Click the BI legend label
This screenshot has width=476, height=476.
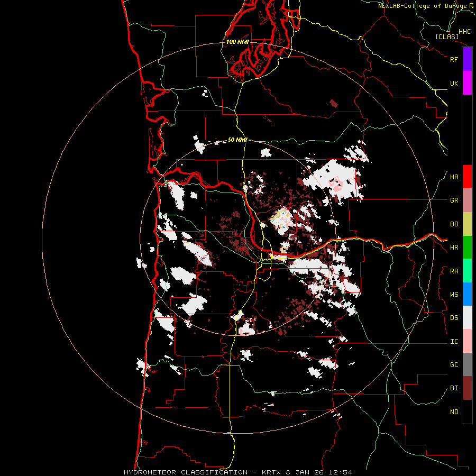454,388
